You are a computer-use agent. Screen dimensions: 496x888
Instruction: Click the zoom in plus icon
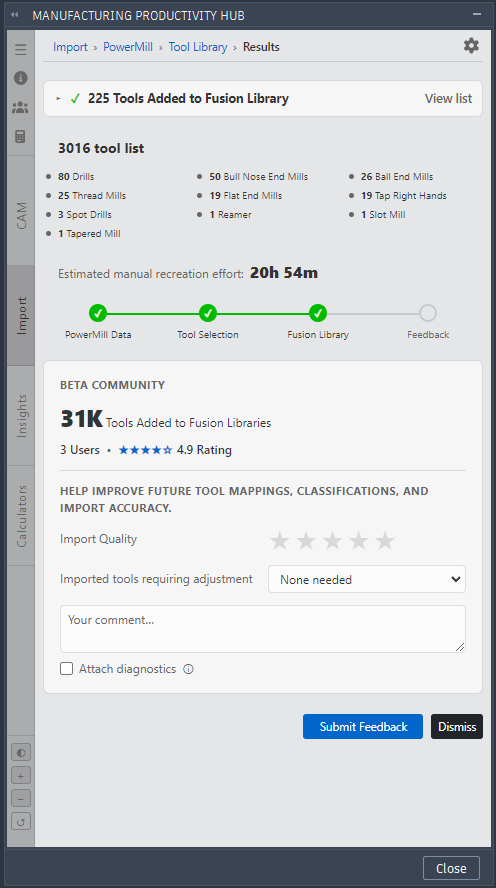pos(21,776)
